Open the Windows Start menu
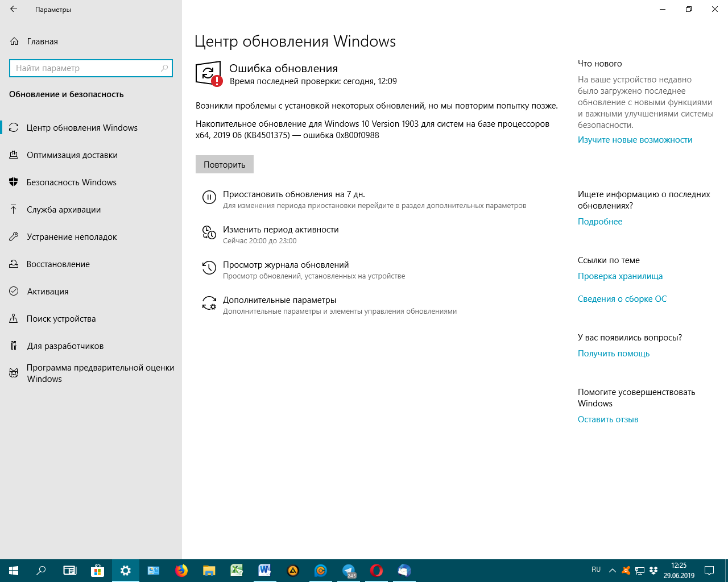This screenshot has width=728, height=582. coord(14,571)
